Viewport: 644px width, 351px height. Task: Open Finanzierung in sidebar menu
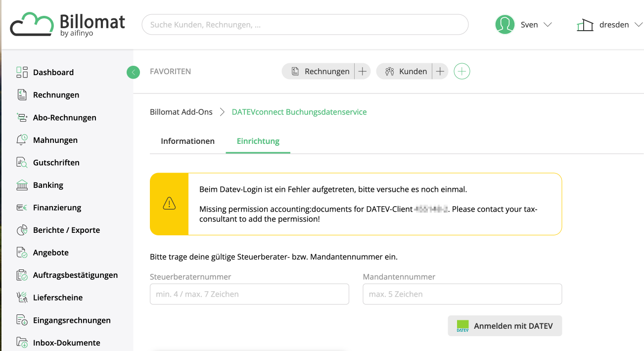(x=57, y=208)
